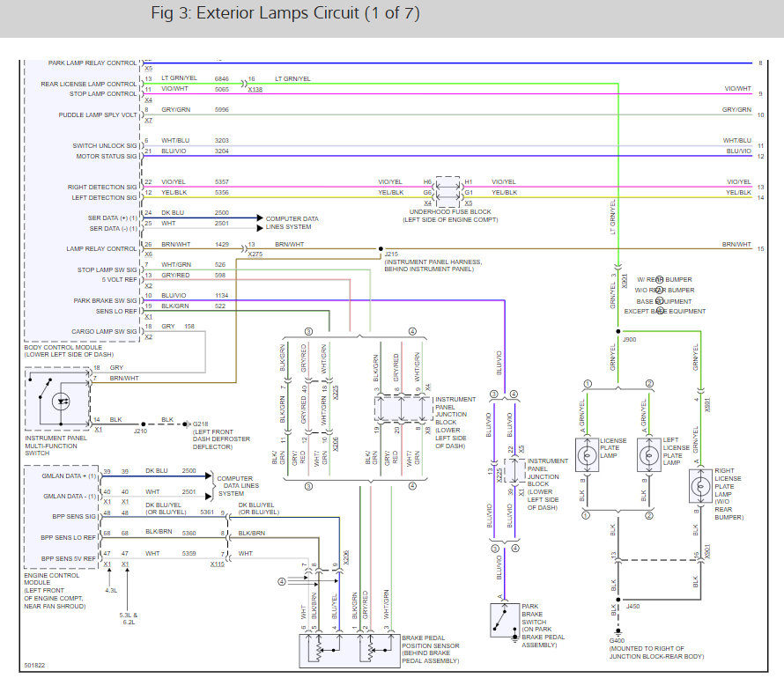This screenshot has height=693, width=784.
Task: Click the G400 ground symbol
Action: pyautogui.click(x=618, y=631)
